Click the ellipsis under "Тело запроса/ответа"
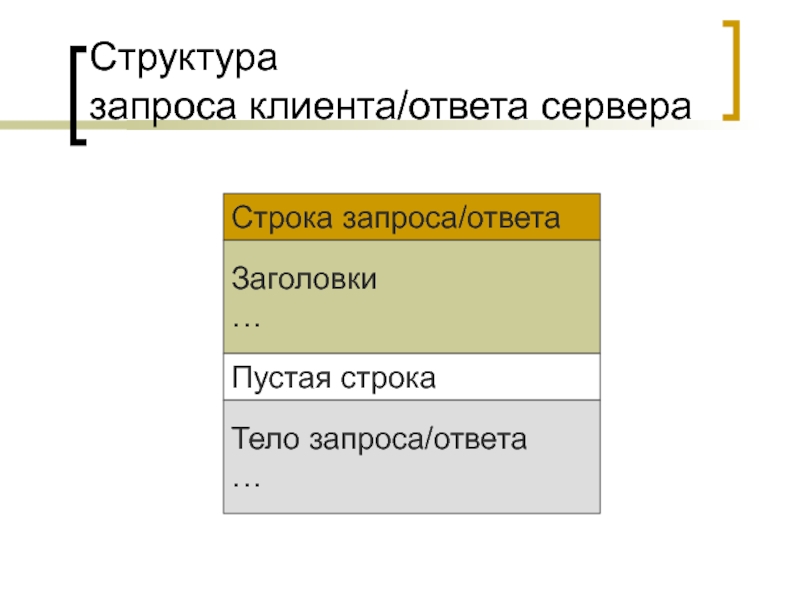 coord(246,481)
